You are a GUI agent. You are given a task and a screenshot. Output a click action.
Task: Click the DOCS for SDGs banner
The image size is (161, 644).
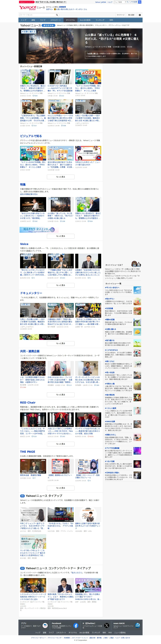(39, 337)
